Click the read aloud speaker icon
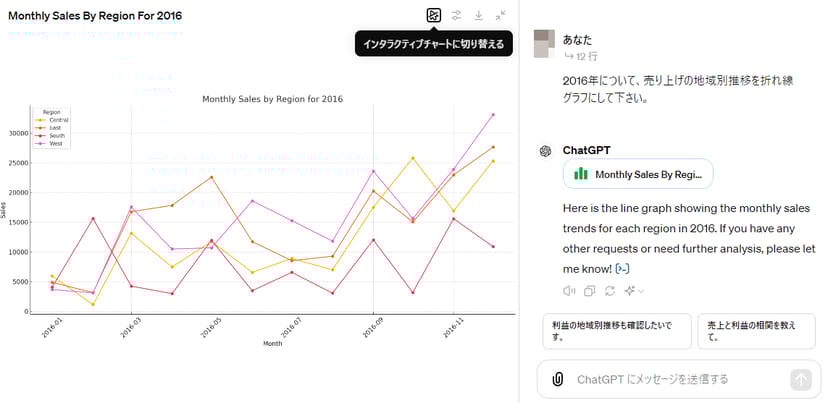828x403 pixels. point(569,291)
